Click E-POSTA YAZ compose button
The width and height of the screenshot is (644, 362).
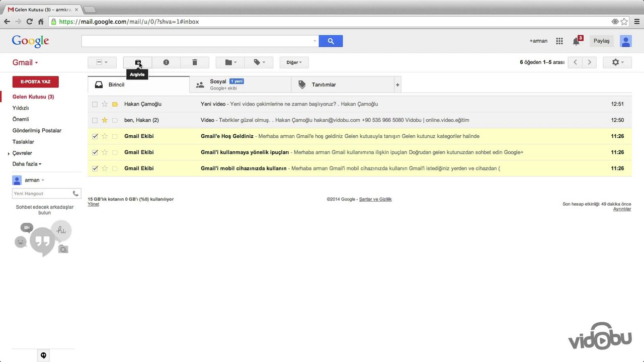click(x=35, y=82)
